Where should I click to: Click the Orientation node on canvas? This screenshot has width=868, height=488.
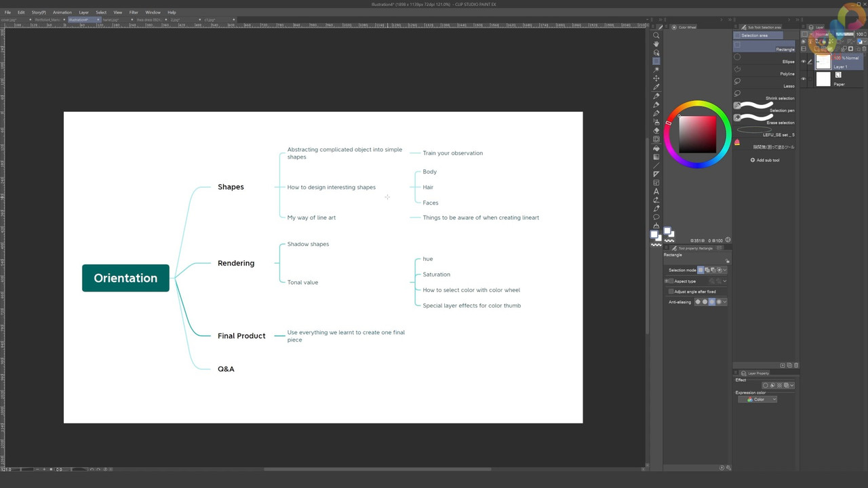[x=125, y=278]
